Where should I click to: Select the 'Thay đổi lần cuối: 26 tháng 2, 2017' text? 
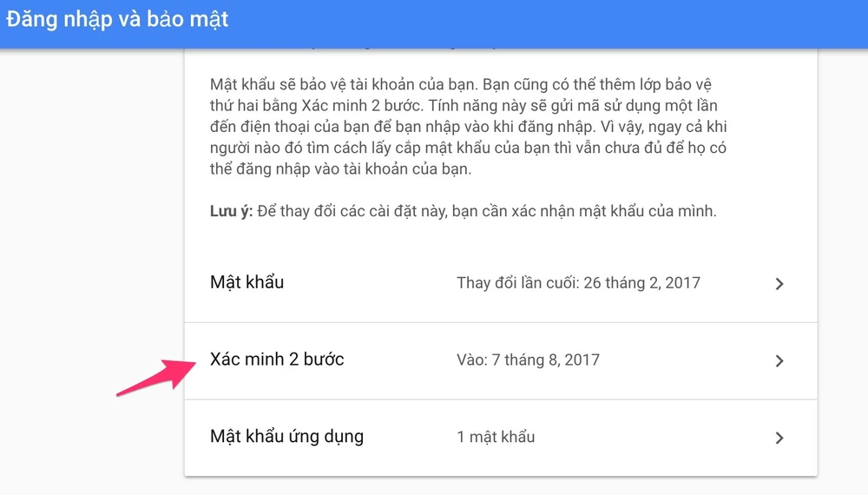[578, 283]
